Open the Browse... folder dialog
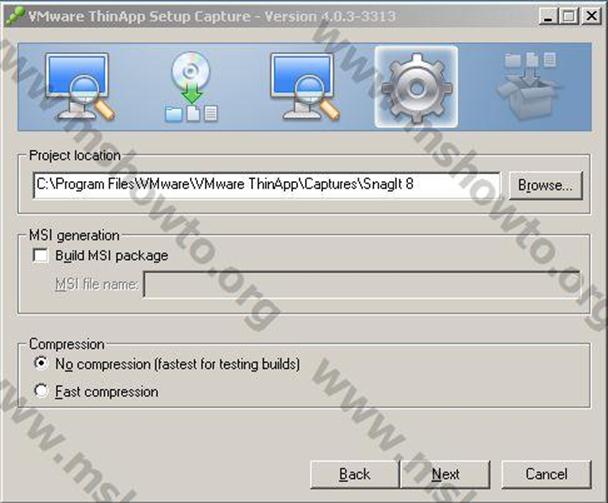Viewport: 608px width, 503px height. pos(545,185)
